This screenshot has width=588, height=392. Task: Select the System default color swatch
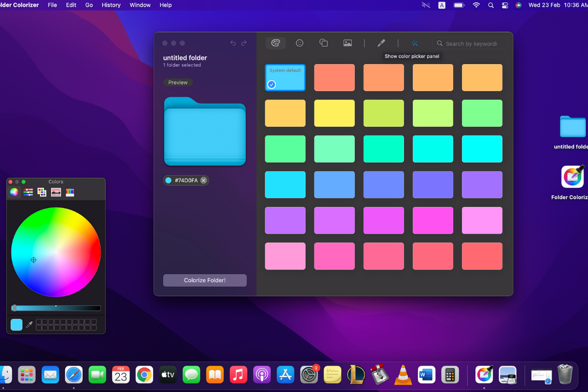click(x=285, y=77)
